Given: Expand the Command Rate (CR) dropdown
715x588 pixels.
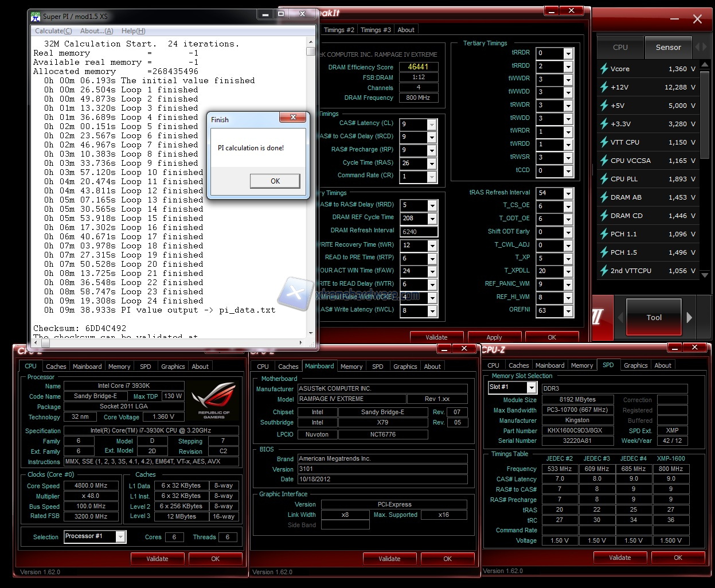Looking at the screenshot, I should 432,177.
